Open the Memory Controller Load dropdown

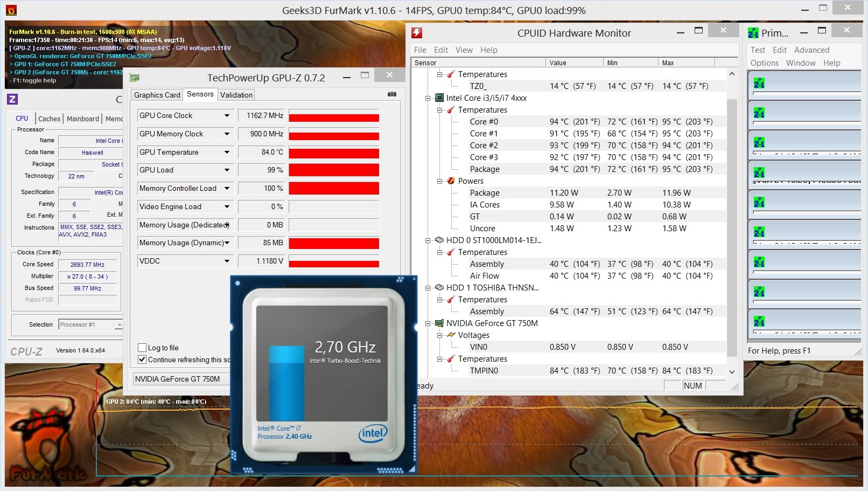[227, 188]
